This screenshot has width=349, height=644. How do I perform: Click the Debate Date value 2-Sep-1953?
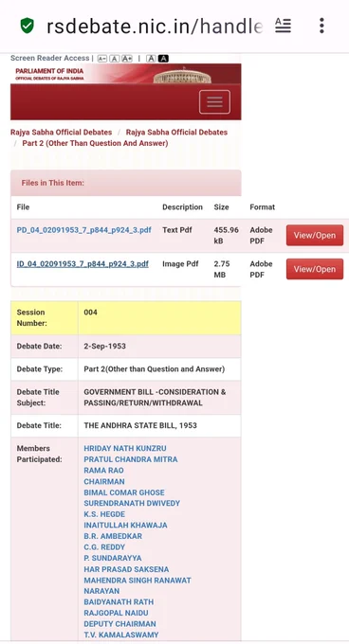[x=105, y=347]
